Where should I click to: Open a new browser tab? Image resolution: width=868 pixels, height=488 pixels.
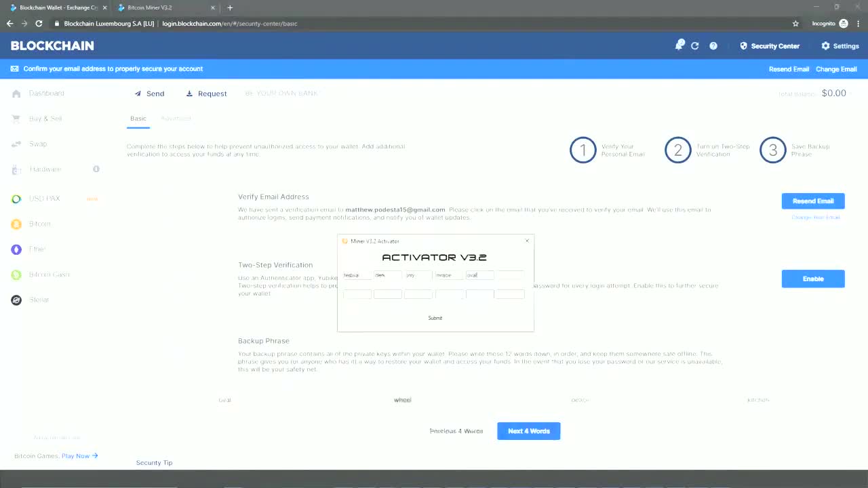pos(230,8)
